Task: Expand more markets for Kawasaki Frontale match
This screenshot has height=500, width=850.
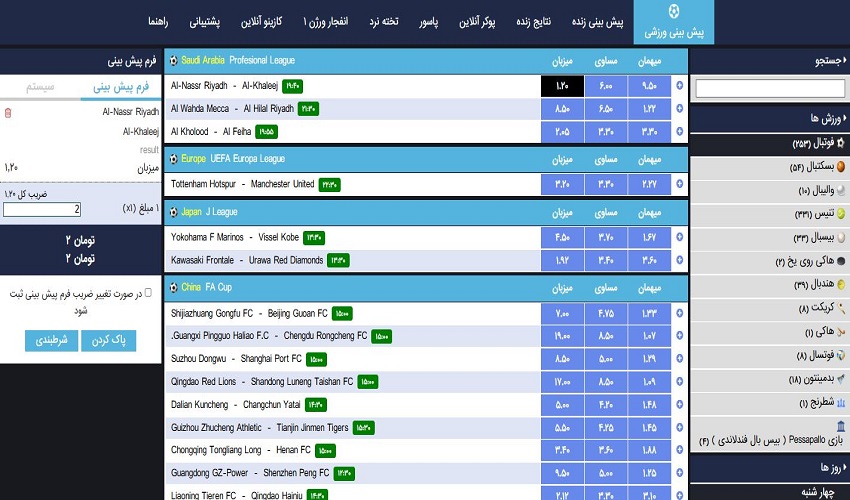Action: click(x=679, y=260)
